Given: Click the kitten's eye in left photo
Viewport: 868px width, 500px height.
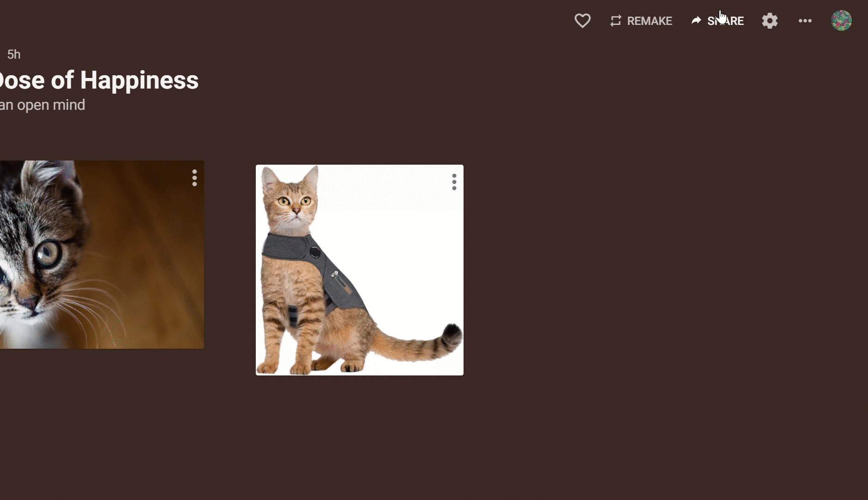Looking at the screenshot, I should [x=48, y=254].
